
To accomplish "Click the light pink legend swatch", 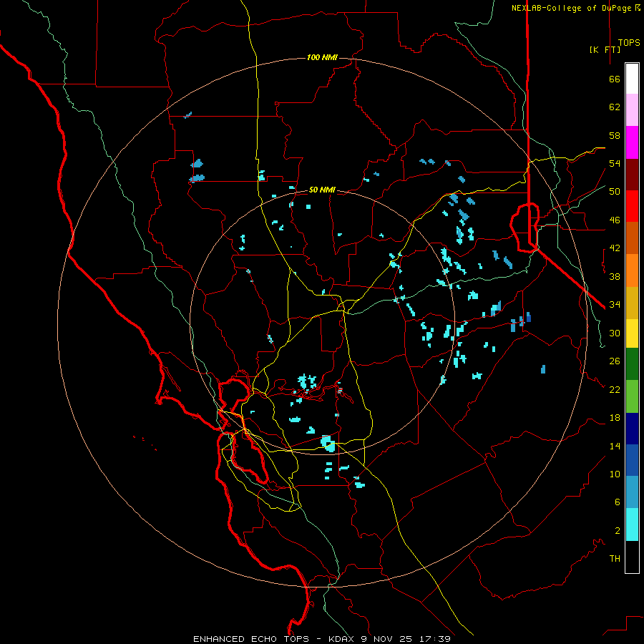I will 632,109.
